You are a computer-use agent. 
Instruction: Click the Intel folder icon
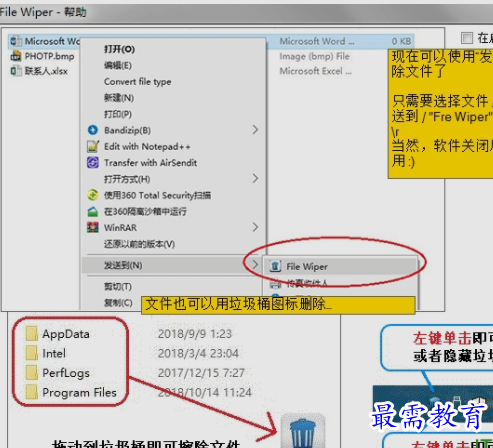[32, 353]
